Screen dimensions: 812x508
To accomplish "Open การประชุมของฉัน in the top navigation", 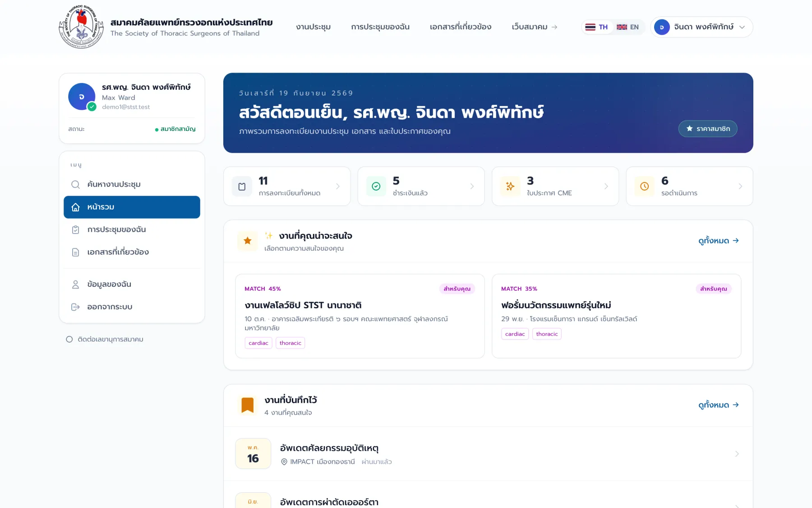I will click(380, 27).
